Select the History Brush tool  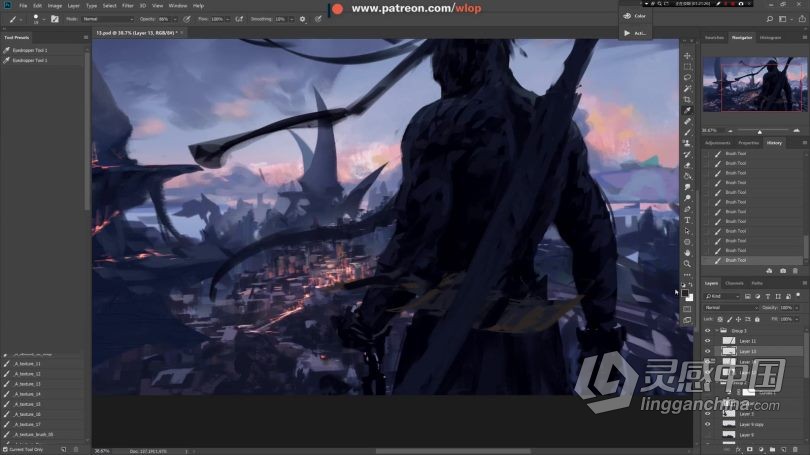point(687,154)
